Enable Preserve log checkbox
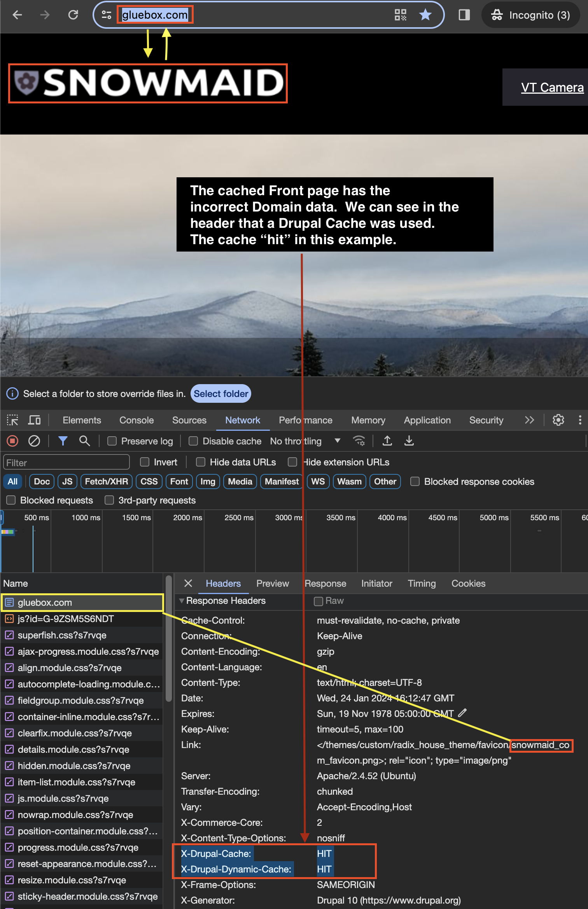 tap(112, 441)
